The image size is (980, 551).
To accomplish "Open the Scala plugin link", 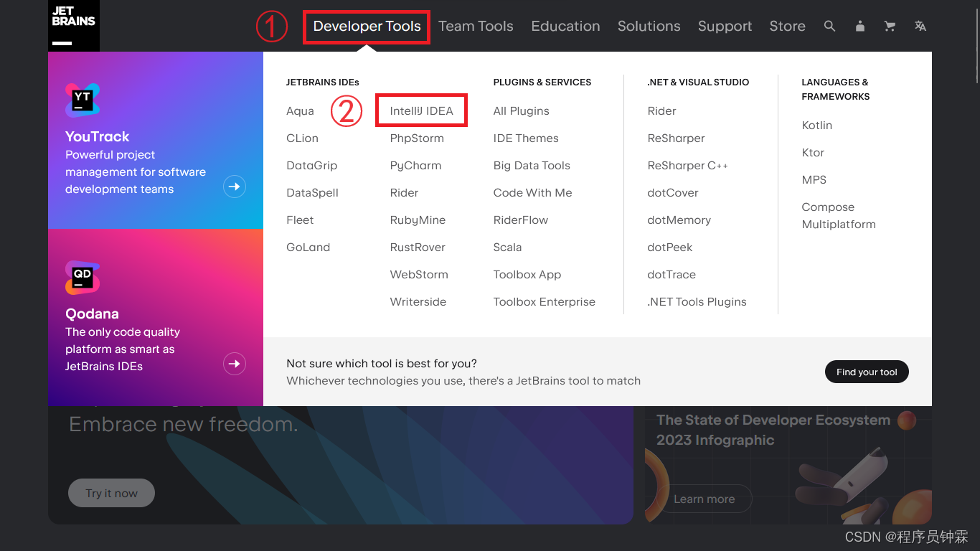I will (x=507, y=248).
